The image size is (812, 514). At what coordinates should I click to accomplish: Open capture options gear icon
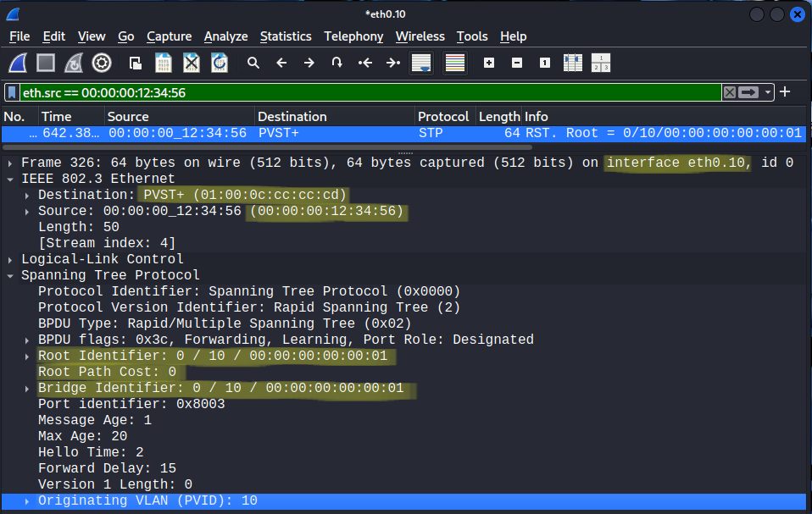tap(102, 63)
